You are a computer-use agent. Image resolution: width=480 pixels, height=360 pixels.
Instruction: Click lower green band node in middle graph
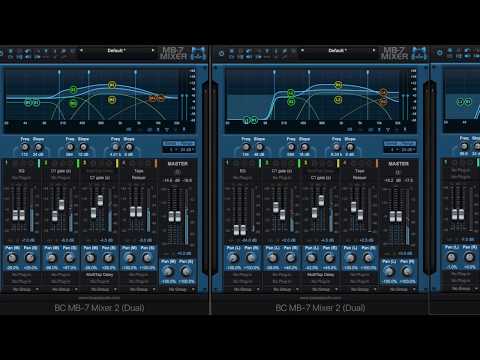291,102
